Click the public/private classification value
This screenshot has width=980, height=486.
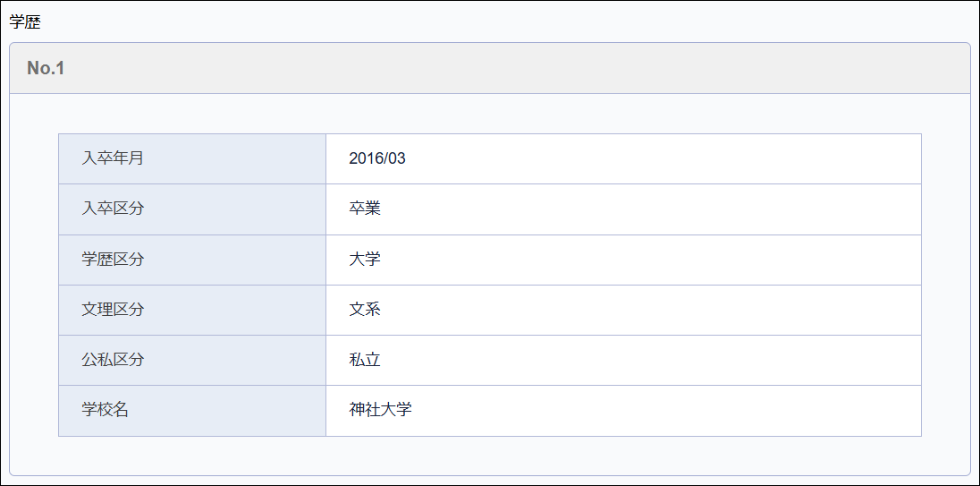(365, 360)
